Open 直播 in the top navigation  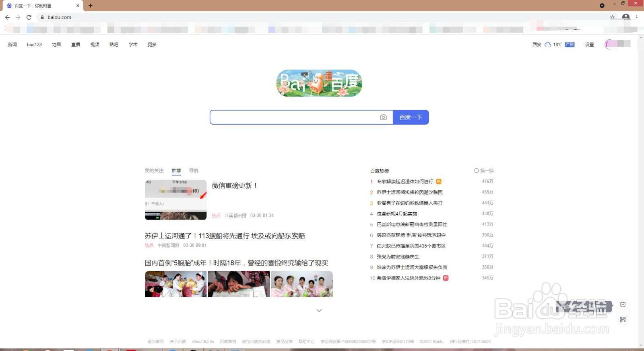[x=76, y=45]
